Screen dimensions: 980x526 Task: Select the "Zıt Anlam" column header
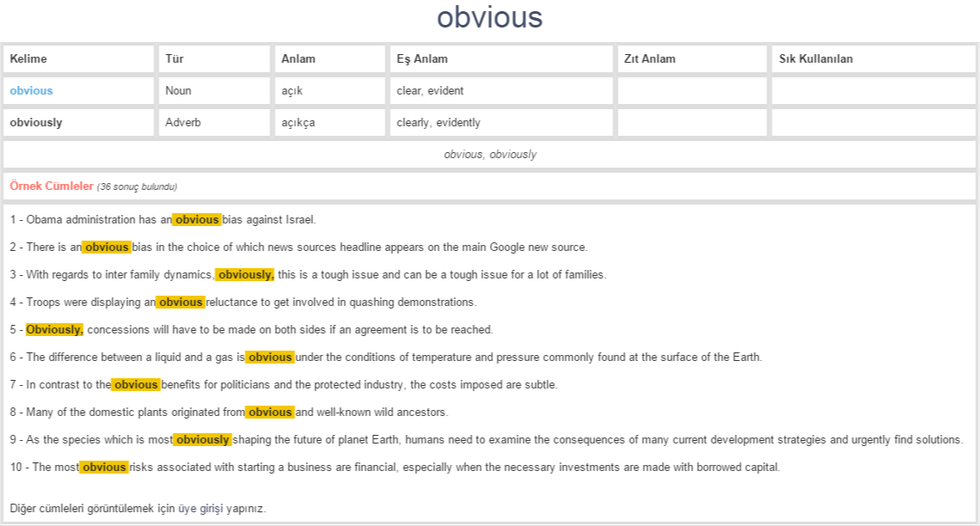pos(650,59)
